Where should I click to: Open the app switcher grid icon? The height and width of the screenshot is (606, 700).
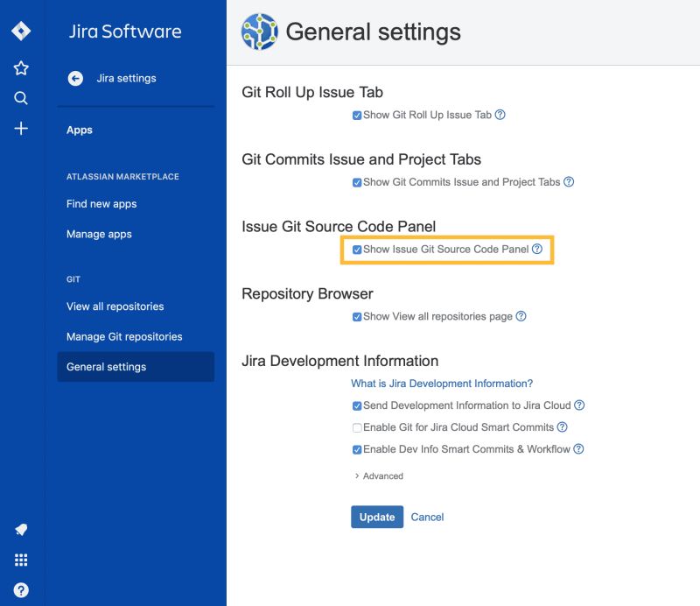click(19, 560)
